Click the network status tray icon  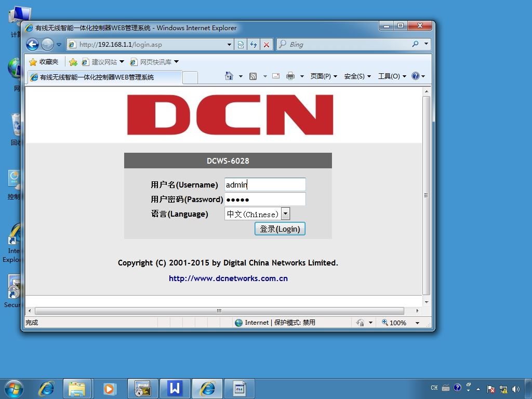click(x=503, y=389)
